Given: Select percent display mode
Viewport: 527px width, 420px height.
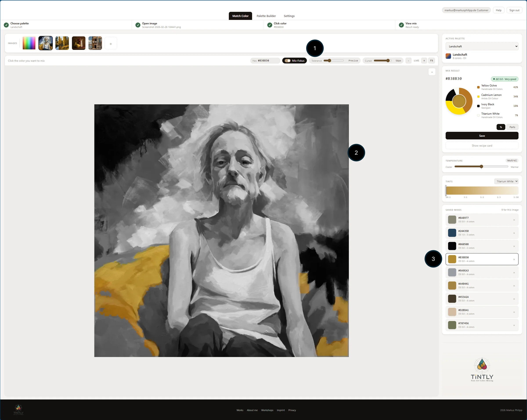Looking at the screenshot, I should click(x=501, y=127).
